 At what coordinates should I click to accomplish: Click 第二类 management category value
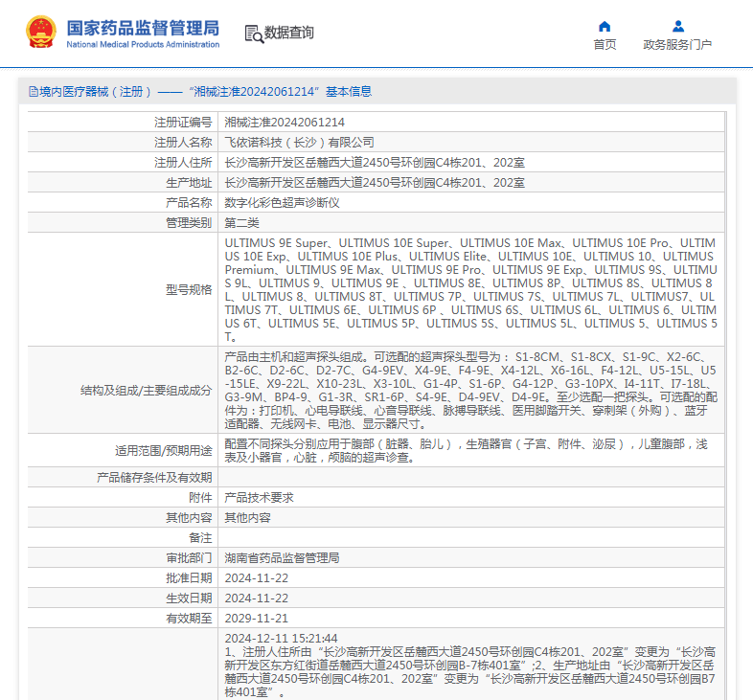coord(241,223)
